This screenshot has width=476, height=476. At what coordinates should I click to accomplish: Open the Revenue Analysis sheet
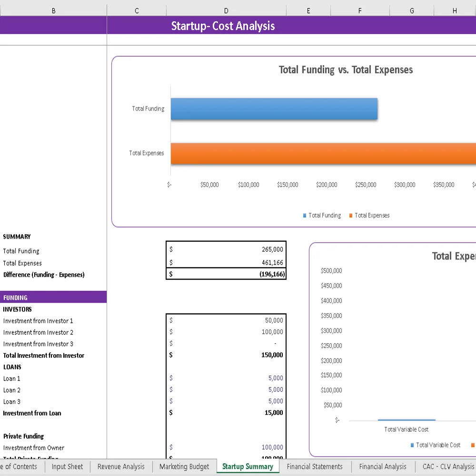(120, 467)
